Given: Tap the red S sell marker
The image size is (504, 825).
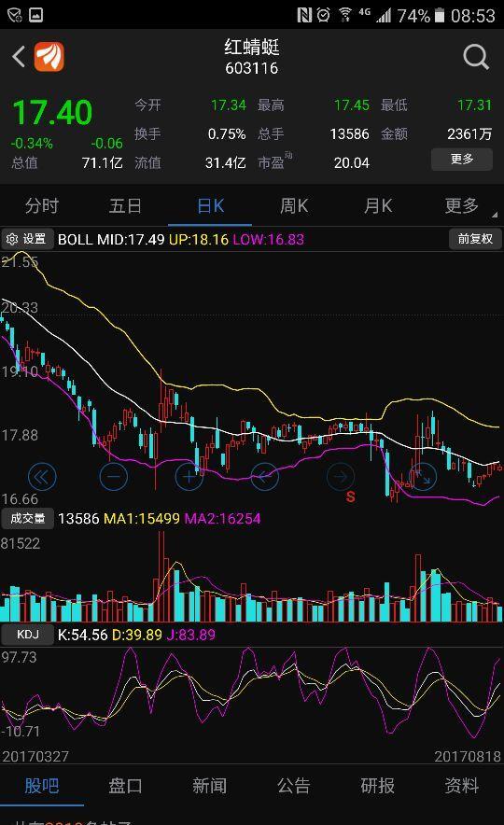Looking at the screenshot, I should (x=350, y=496).
